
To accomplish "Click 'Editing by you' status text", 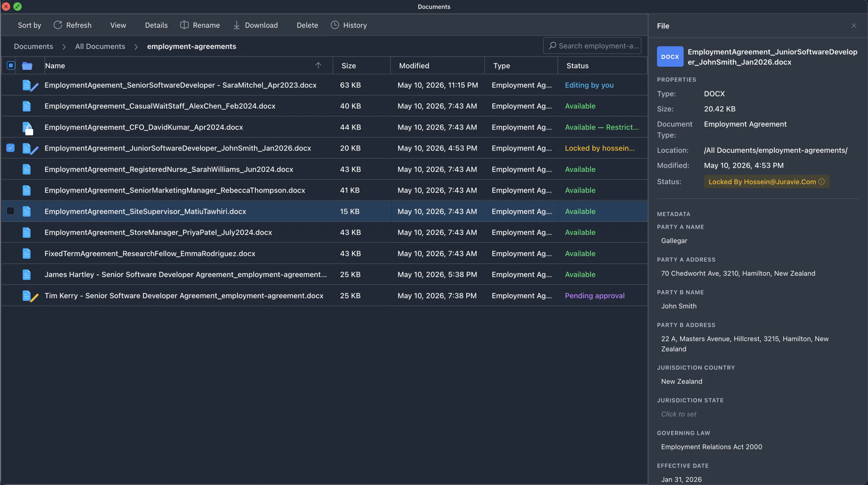I will [589, 85].
